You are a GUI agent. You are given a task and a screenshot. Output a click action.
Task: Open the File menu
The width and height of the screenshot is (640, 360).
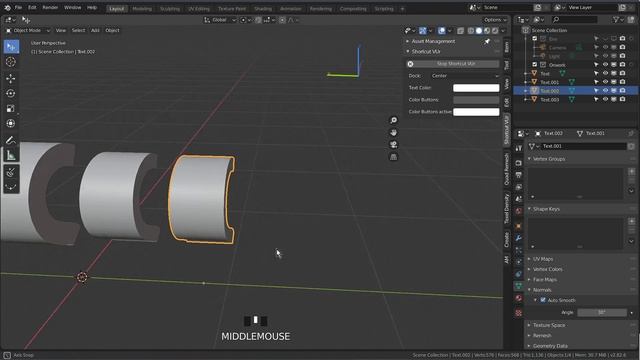(x=18, y=8)
